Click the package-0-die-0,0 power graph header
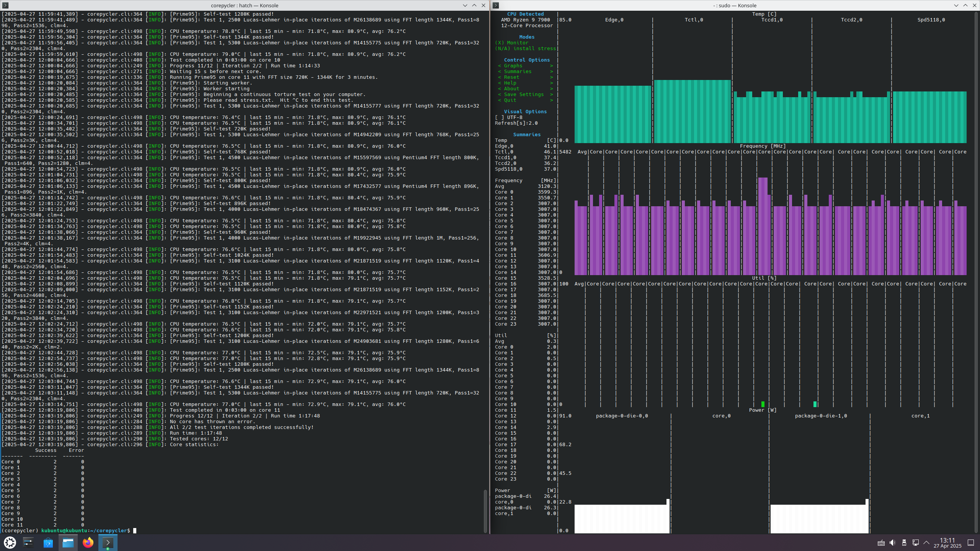This screenshot has width=980, height=551. (622, 416)
